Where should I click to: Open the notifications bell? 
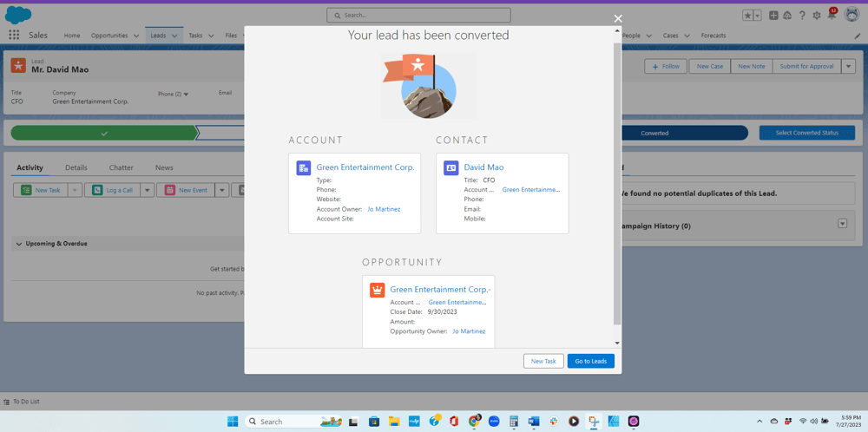[x=832, y=15]
